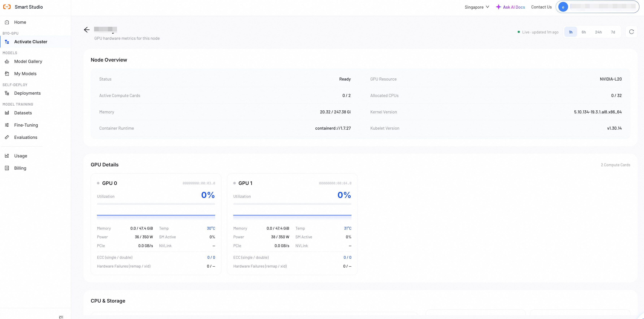Open the Billing page
This screenshot has width=644, height=319.
pos(20,168)
